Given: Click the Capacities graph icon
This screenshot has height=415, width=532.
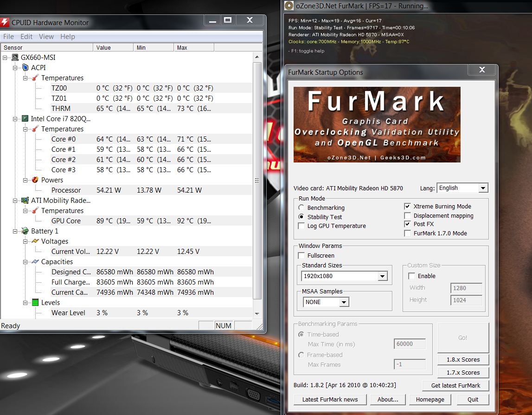Looking at the screenshot, I should [x=35, y=261].
